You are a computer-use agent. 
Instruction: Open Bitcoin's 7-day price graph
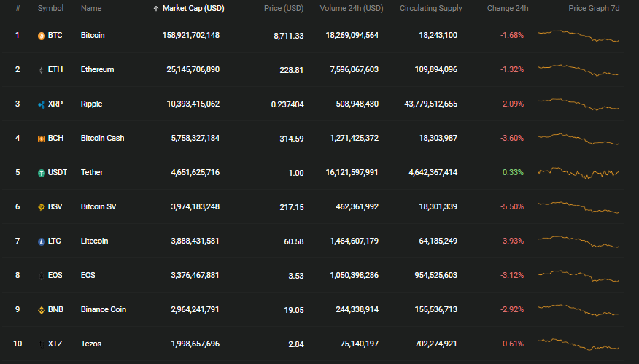coord(578,36)
